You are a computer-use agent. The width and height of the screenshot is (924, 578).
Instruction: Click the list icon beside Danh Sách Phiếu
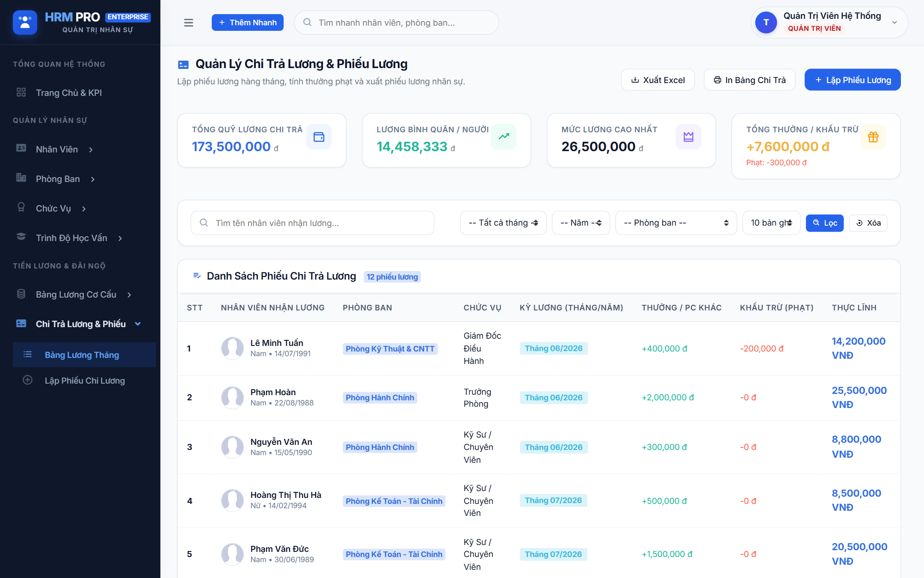(x=197, y=276)
